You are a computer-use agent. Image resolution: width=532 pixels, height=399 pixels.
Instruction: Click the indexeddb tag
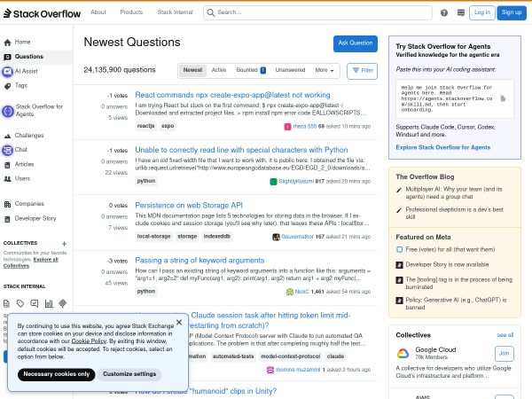click(x=217, y=237)
